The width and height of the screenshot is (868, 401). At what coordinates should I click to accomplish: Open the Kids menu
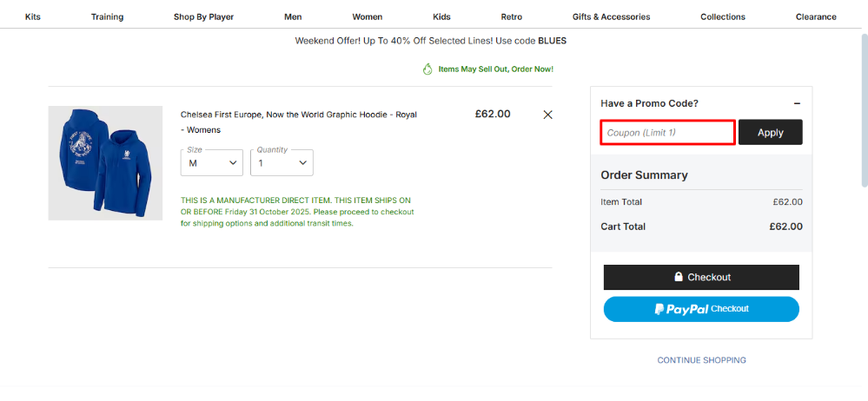pos(441,16)
